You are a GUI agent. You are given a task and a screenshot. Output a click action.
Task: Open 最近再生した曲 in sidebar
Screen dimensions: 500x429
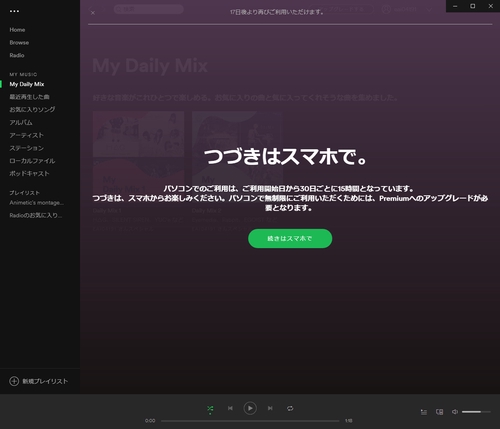[29, 97]
